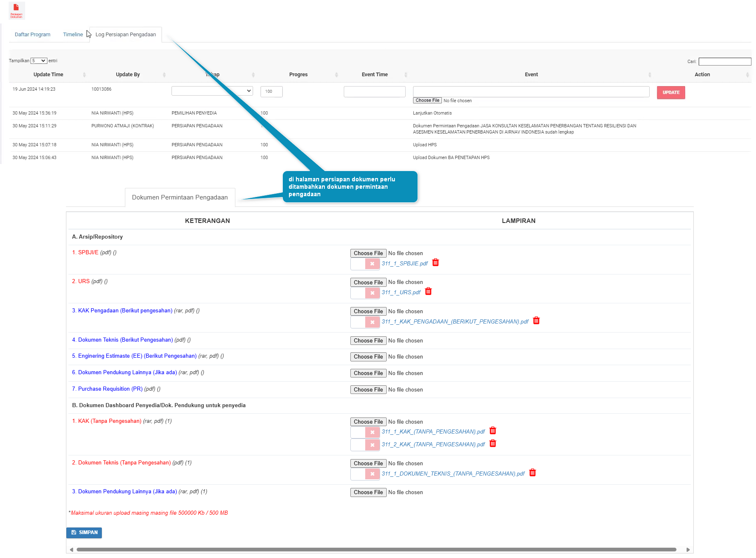
Task: Expand the Tahap dropdown in first row
Action: pos(212,91)
